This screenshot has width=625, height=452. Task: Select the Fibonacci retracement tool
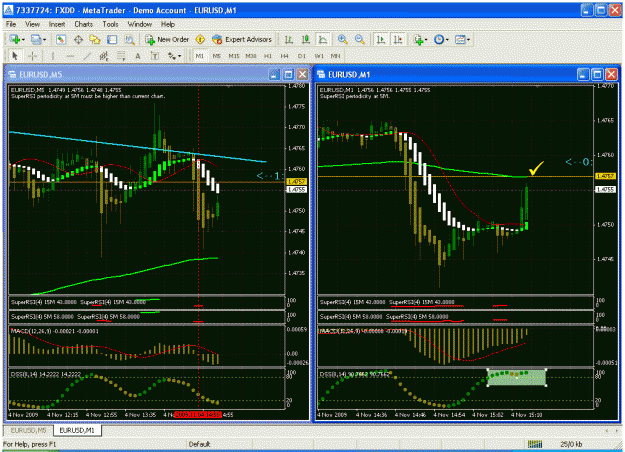tap(121, 56)
